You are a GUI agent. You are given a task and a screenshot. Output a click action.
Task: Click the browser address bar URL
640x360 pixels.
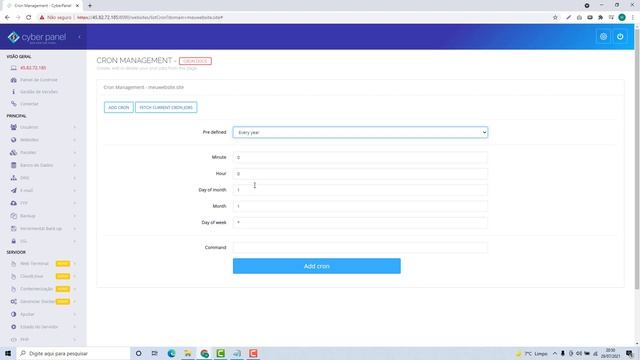point(150,18)
